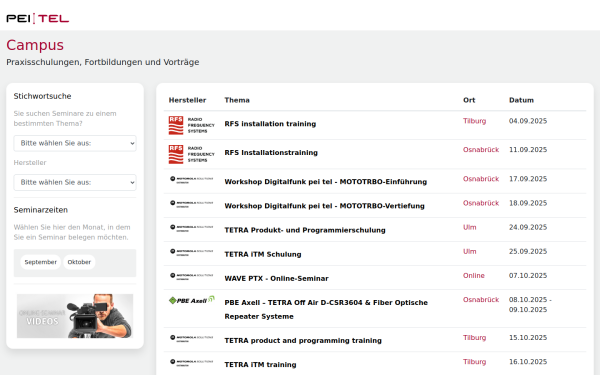
Task: Click the pei tel logo
Action: [x=38, y=18]
